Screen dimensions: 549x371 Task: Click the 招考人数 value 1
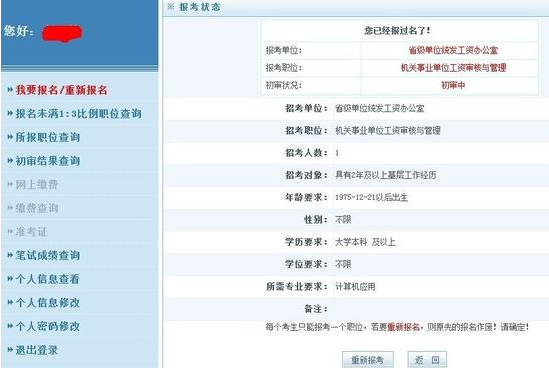pyautogui.click(x=337, y=153)
